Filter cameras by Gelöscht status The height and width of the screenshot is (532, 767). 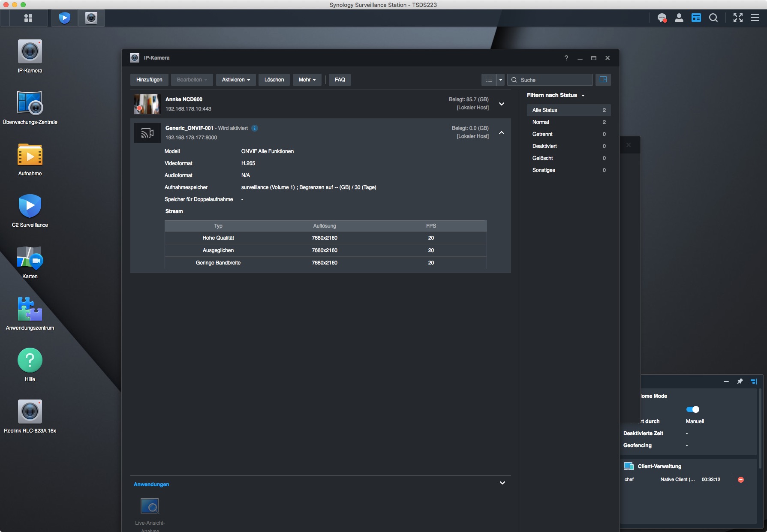568,158
